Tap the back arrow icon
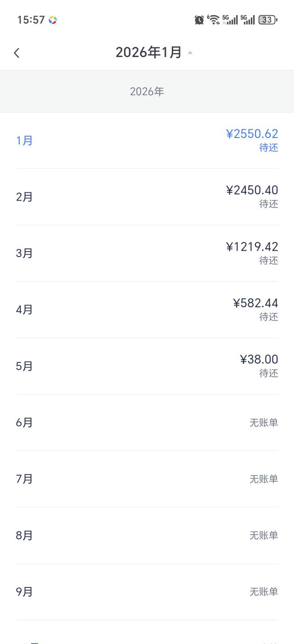The image size is (294, 644). pyautogui.click(x=17, y=53)
